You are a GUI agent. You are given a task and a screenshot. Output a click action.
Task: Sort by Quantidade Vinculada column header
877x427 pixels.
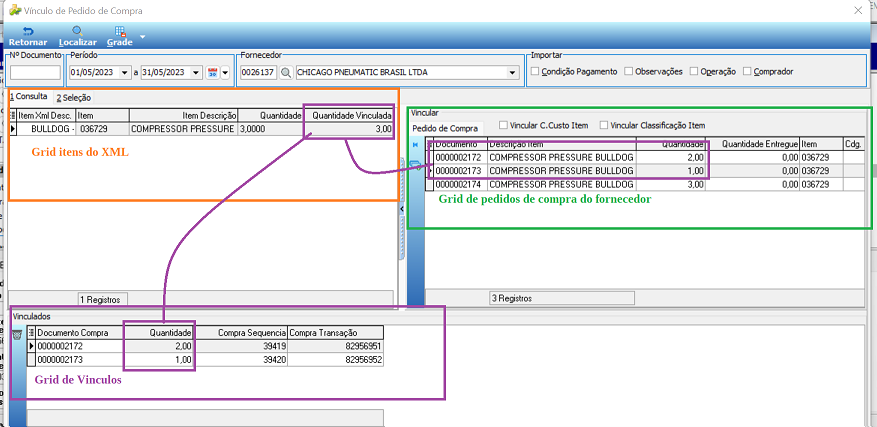coord(348,115)
